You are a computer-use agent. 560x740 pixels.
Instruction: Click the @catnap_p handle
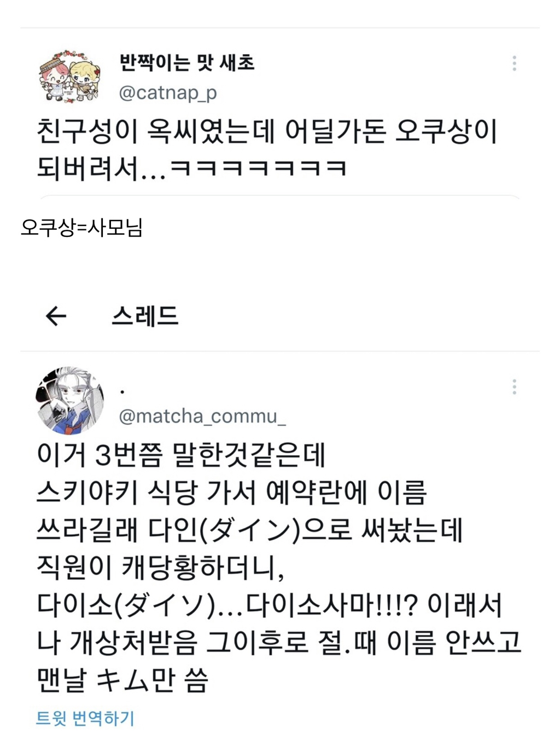168,93
